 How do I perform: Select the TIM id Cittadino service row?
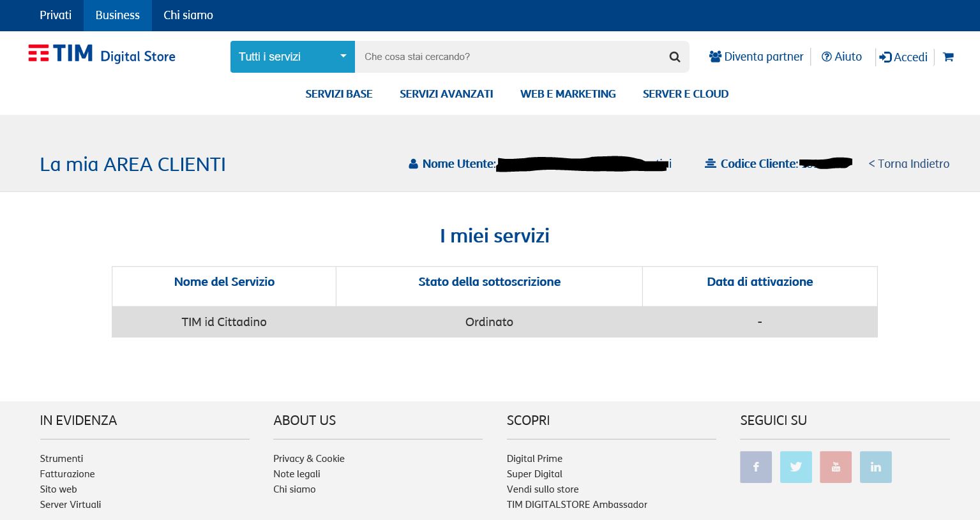click(224, 322)
